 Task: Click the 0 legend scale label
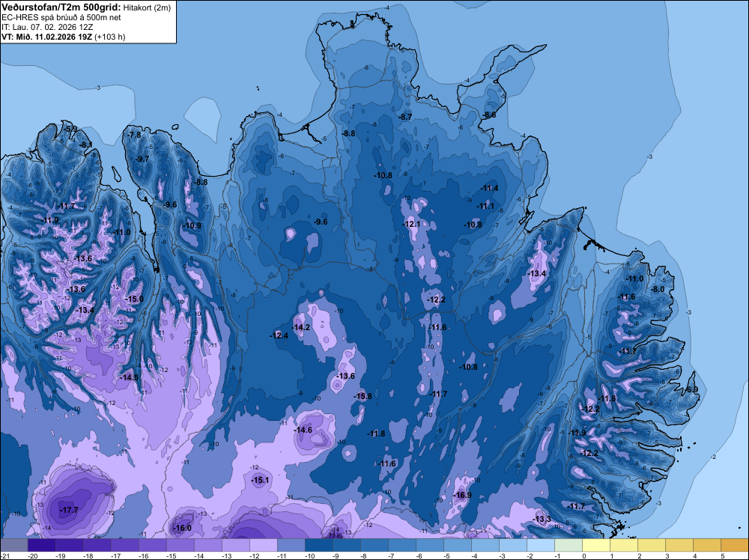tap(584, 556)
